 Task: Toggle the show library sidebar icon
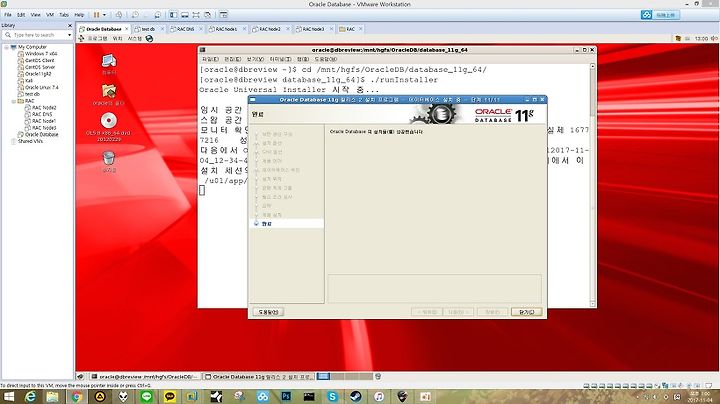[x=174, y=15]
